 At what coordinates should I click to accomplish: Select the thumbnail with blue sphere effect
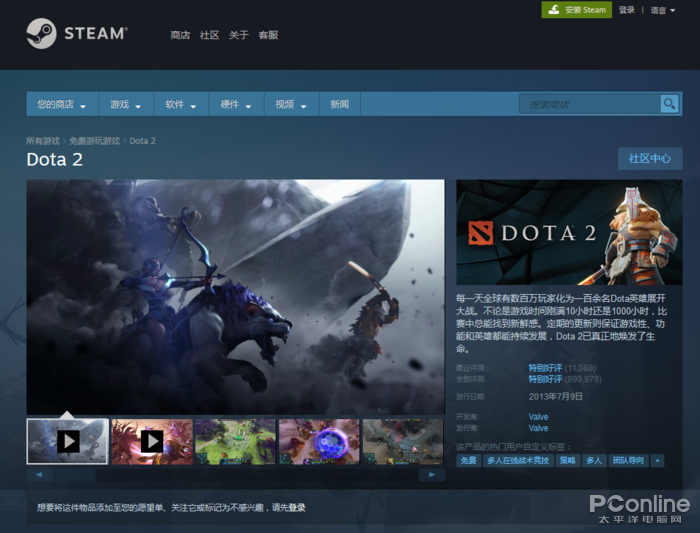319,441
